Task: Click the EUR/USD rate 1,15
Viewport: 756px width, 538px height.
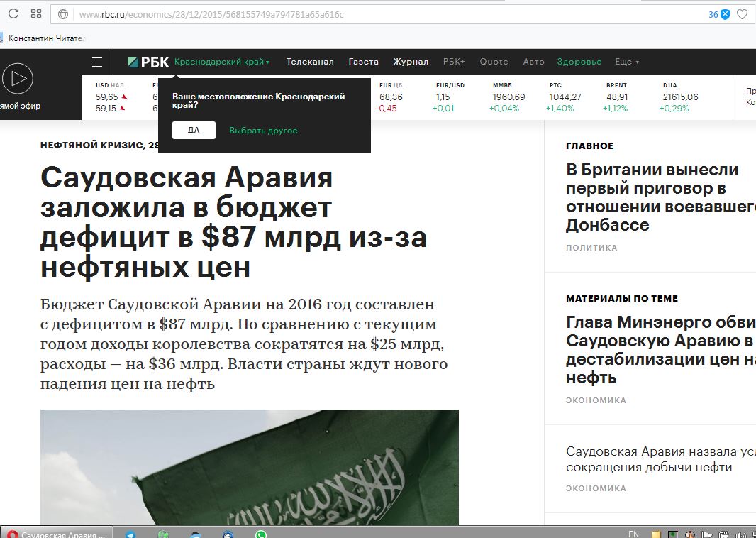Action: click(450, 97)
